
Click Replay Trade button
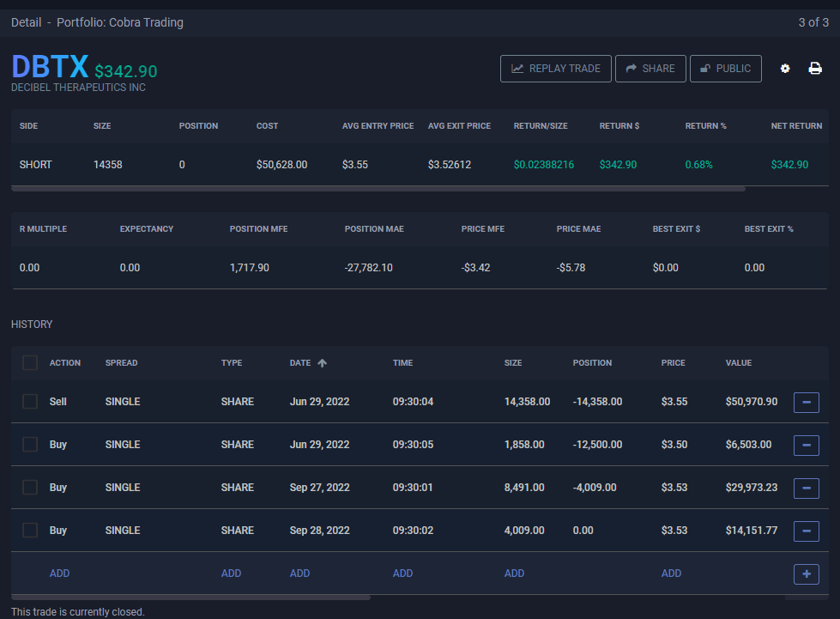tap(555, 69)
